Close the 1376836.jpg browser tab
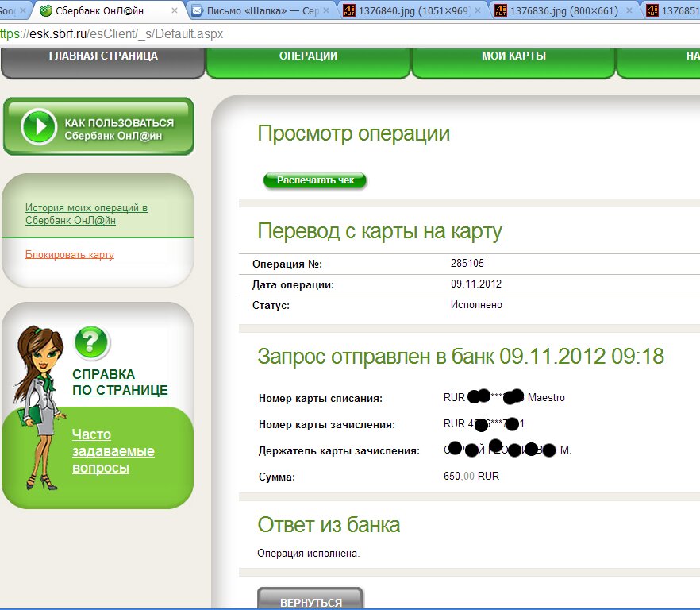This screenshot has height=610, width=700. [x=629, y=10]
